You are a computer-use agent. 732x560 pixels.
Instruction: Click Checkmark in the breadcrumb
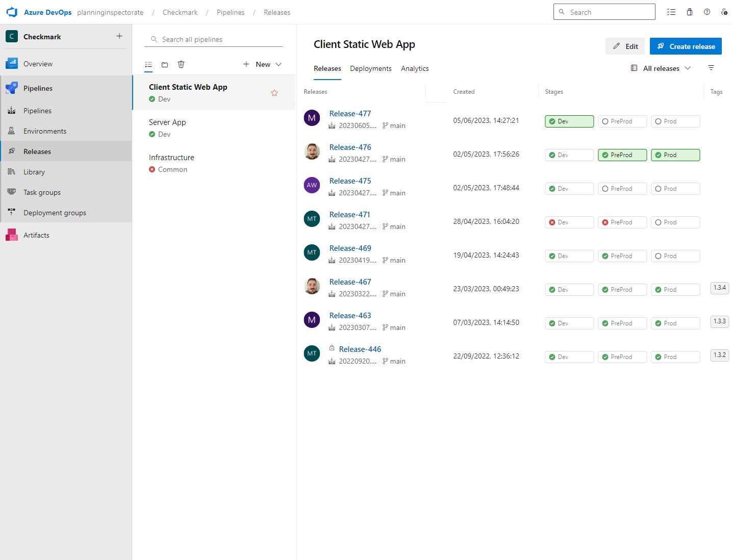(x=180, y=12)
